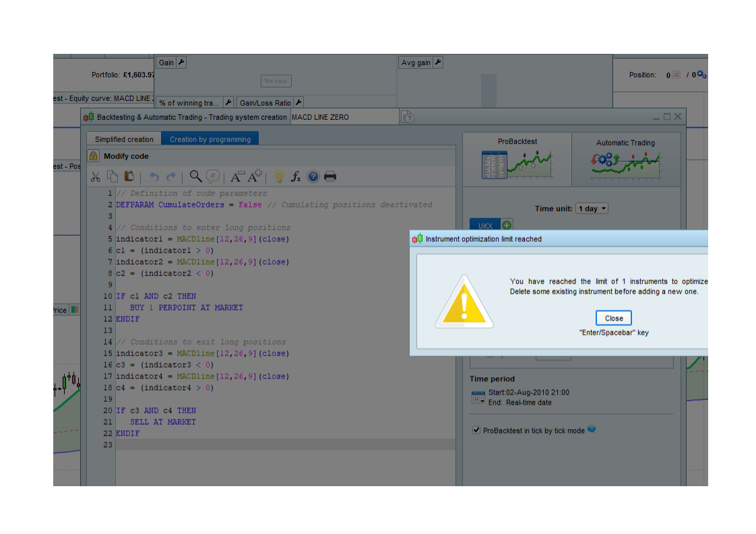
Task: Click the wrench icon beside Avg gain
Action: (x=438, y=62)
